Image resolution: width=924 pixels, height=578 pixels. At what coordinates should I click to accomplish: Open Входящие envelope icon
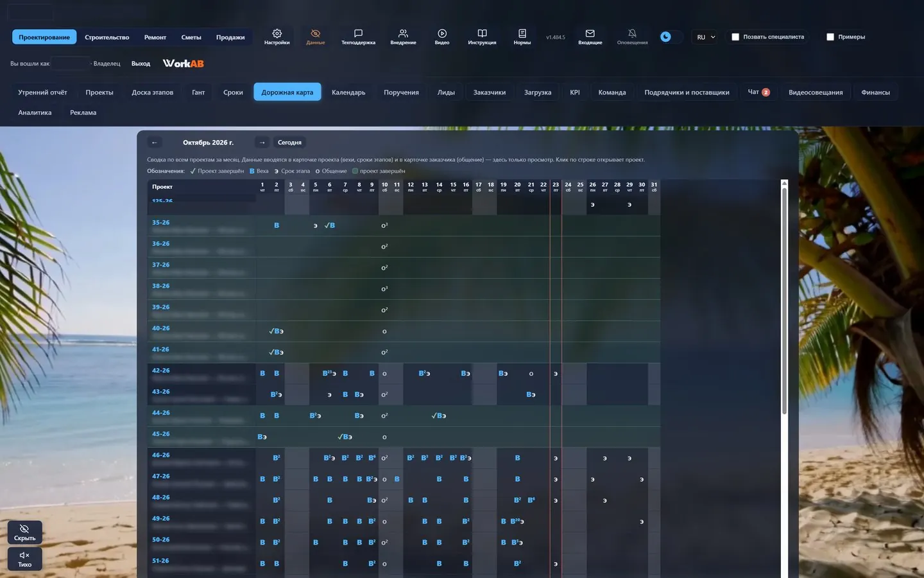point(590,37)
